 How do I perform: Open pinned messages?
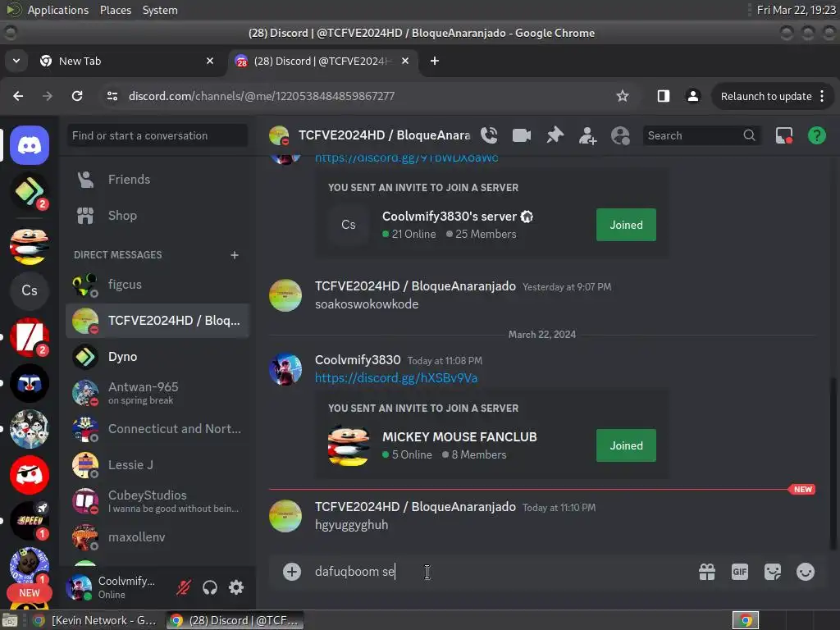(555, 135)
